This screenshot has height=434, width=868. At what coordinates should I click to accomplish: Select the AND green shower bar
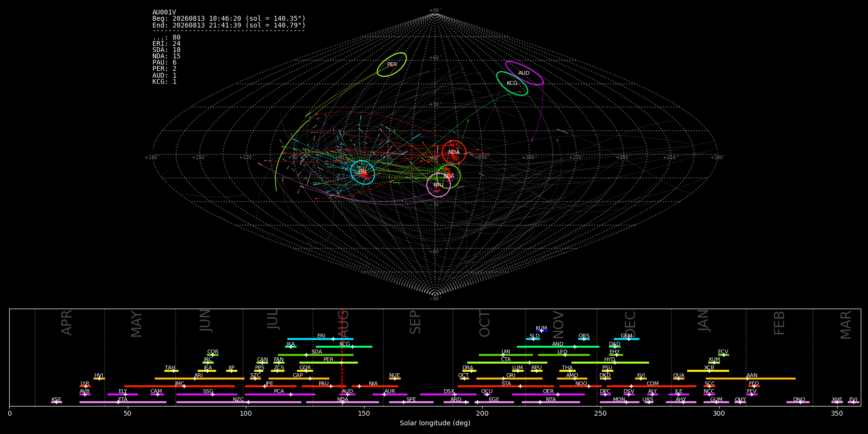click(558, 347)
